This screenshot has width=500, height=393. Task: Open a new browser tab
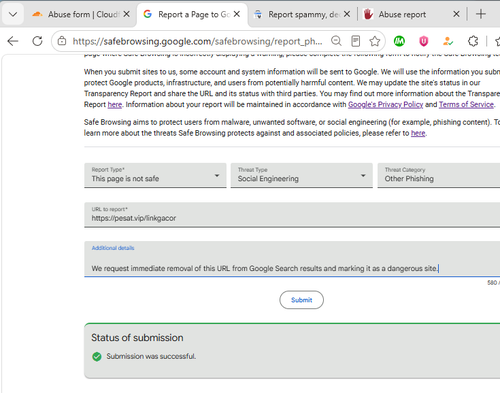tap(481, 14)
